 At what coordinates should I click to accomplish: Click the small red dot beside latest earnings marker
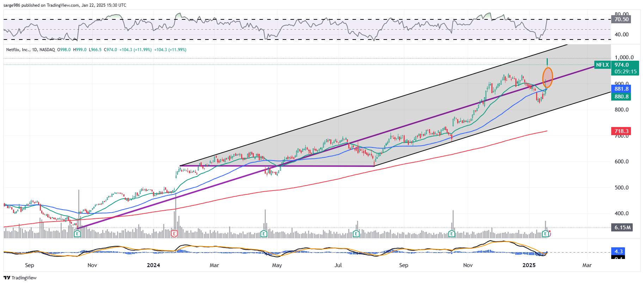550,232
